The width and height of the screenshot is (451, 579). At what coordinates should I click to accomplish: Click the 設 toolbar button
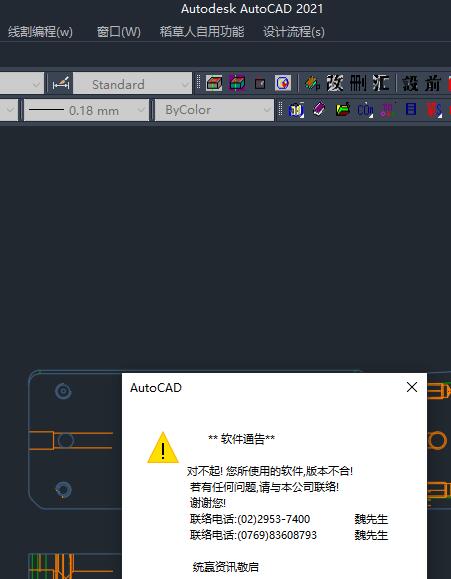[410, 83]
